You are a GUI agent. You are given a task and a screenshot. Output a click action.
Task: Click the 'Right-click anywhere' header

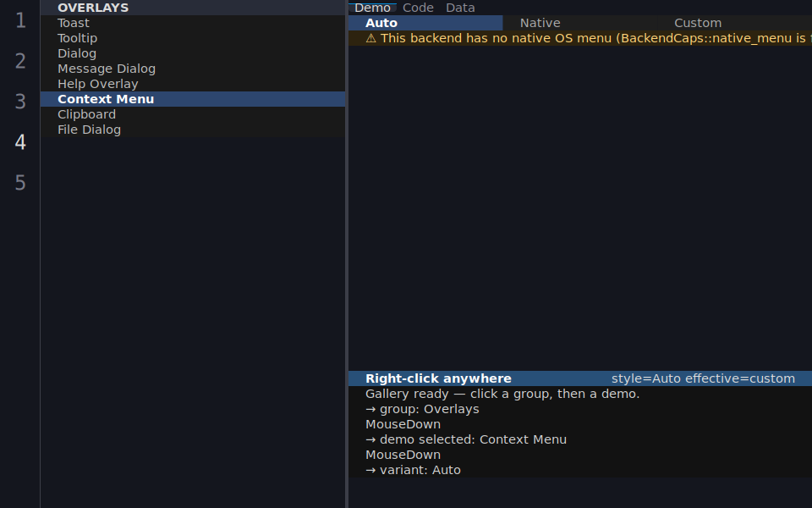coord(438,378)
